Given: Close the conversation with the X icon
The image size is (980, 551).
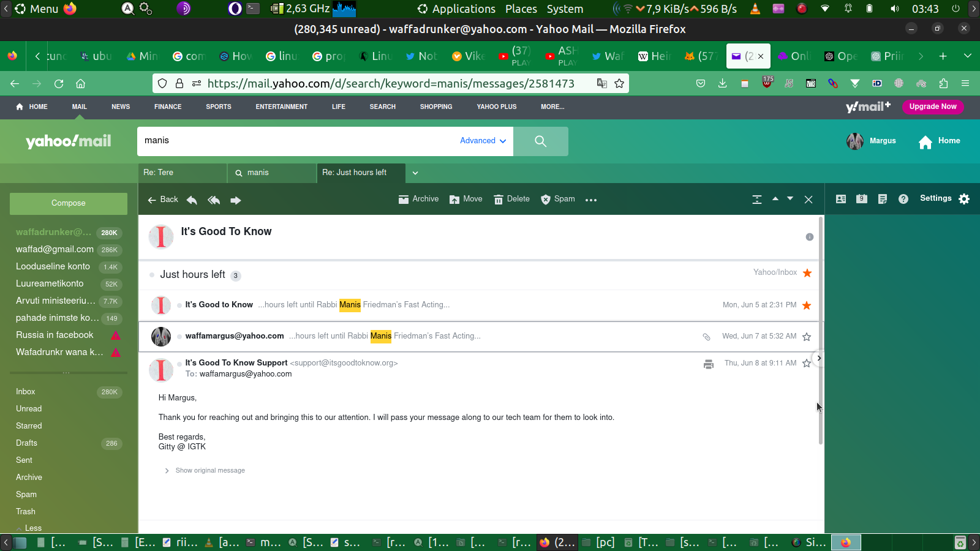Looking at the screenshot, I should pos(809,200).
